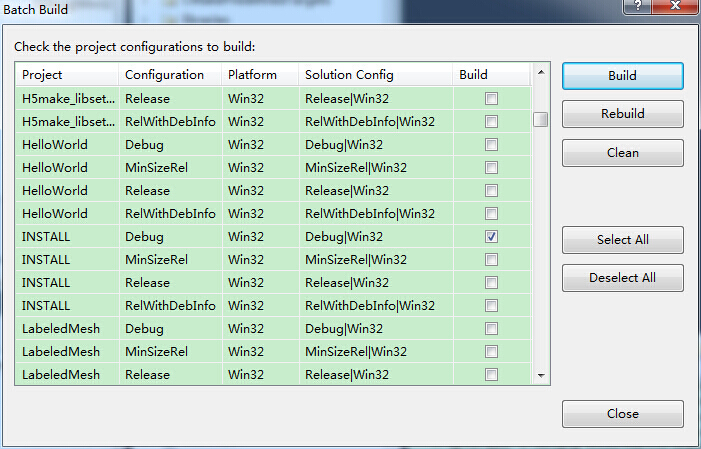The image size is (701, 449).
Task: Close the Batch Build dialog
Action: point(622,414)
